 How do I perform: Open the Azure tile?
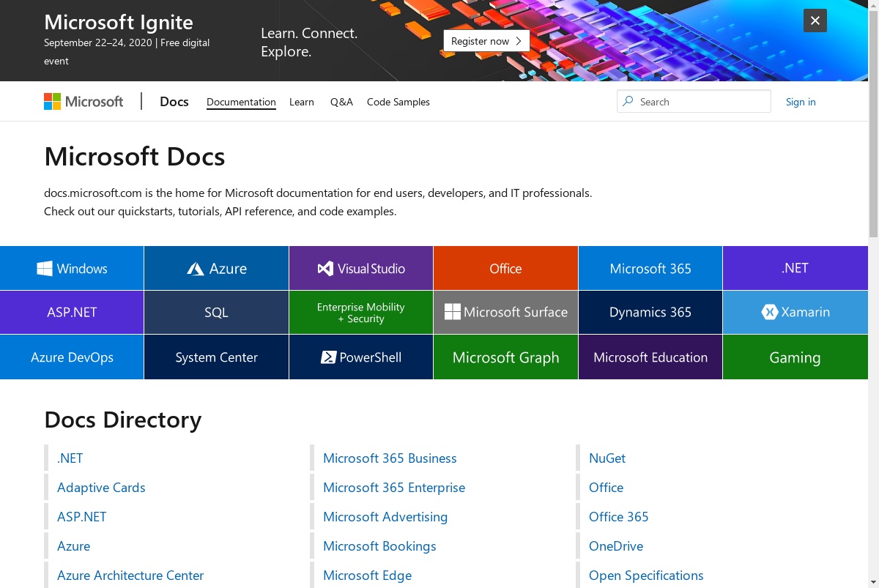pyautogui.click(x=217, y=268)
